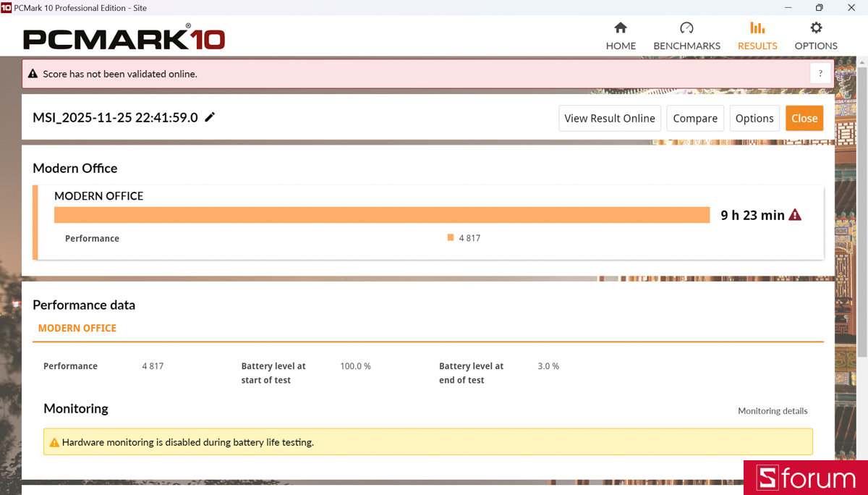Close the result with the orange Close button
Screen dimensions: 868x495
click(x=804, y=119)
